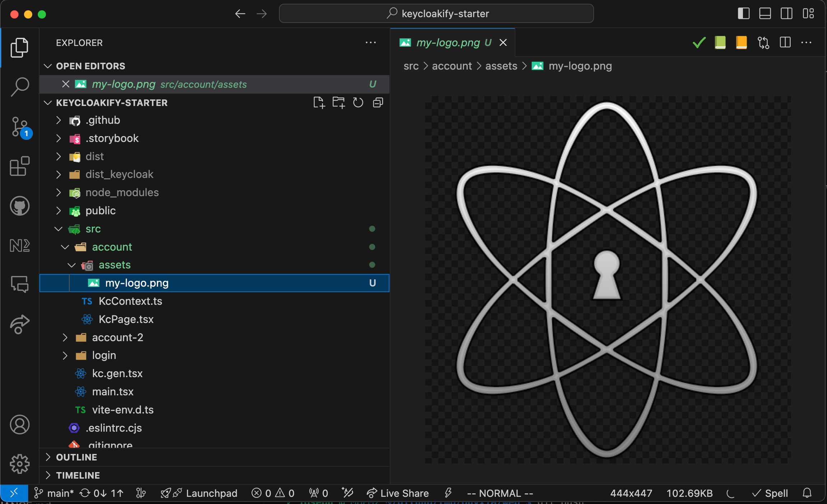Screen dimensions: 827x504
Task: Click the main* branch in status bar
Action: tap(54, 493)
